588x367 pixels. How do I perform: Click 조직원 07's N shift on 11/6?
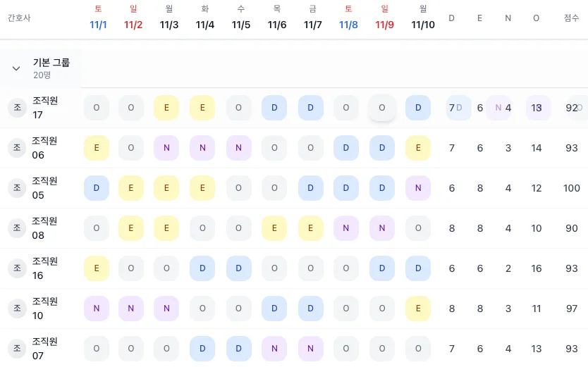(274, 349)
